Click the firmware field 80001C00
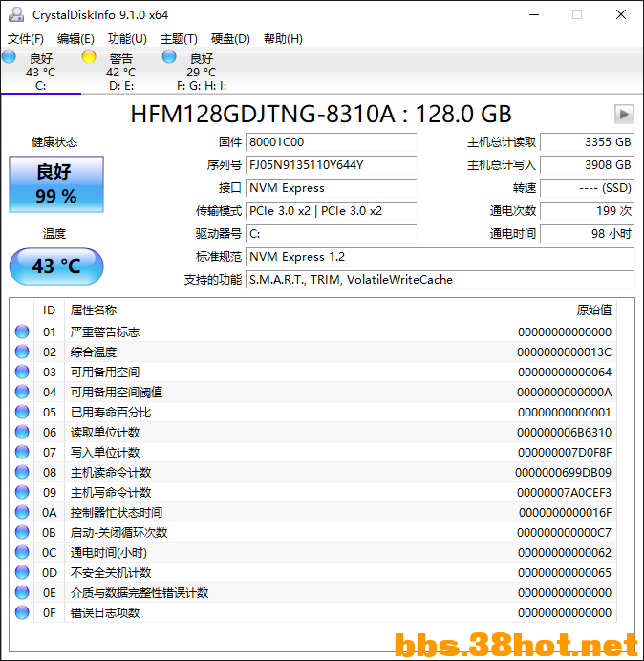644x661 pixels. pos(331,142)
